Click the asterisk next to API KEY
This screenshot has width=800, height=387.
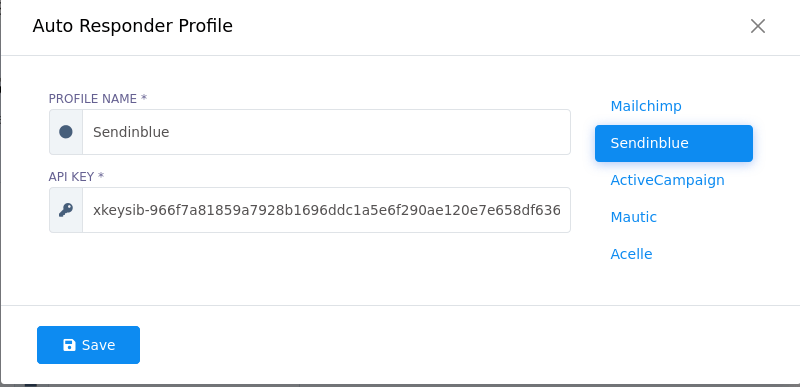101,175
